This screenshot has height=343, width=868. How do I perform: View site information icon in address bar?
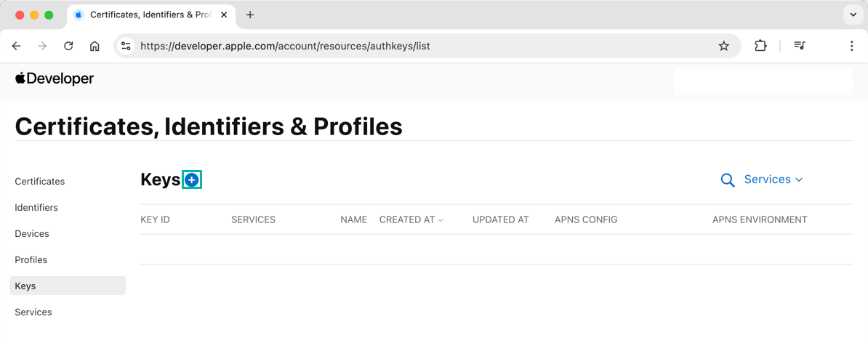(126, 46)
